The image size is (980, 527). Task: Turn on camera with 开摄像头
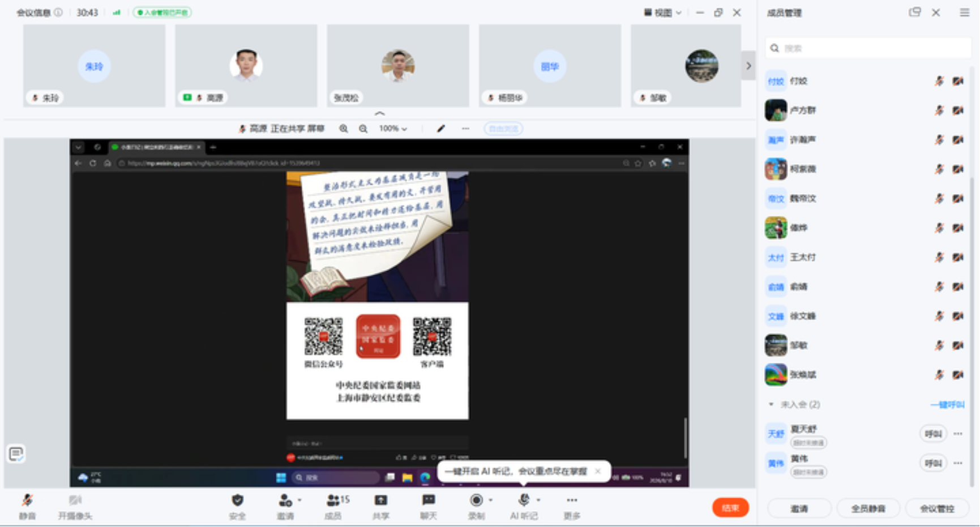pyautogui.click(x=75, y=506)
